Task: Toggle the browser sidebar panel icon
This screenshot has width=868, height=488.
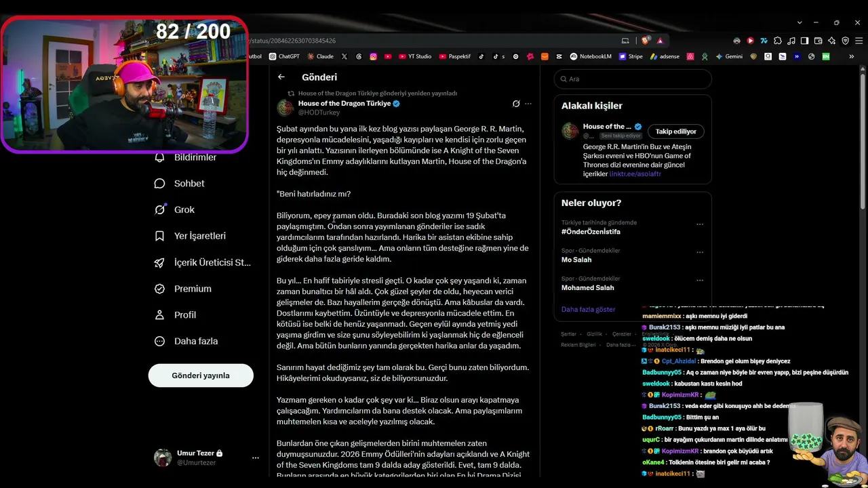Action: tap(805, 41)
